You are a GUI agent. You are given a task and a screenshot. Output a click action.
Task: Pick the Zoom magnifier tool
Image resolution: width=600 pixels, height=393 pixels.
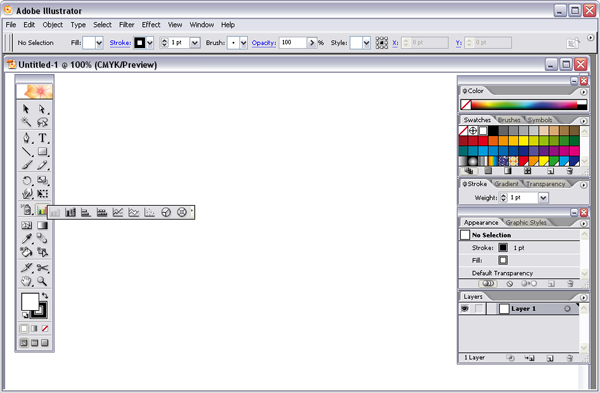tap(42, 282)
